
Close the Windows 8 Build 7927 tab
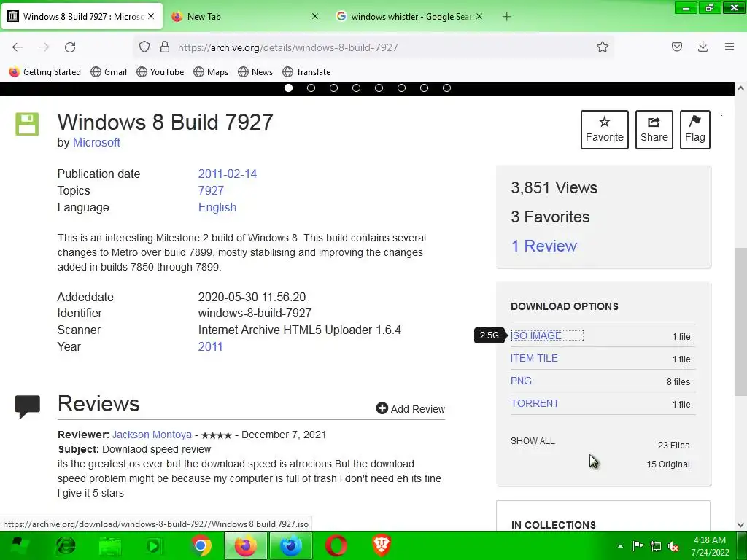(151, 16)
